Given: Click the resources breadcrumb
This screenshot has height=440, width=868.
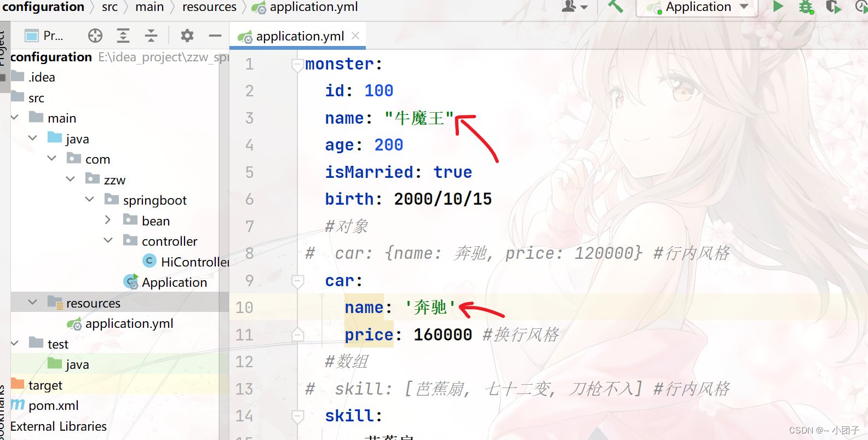Looking at the screenshot, I should (209, 7).
